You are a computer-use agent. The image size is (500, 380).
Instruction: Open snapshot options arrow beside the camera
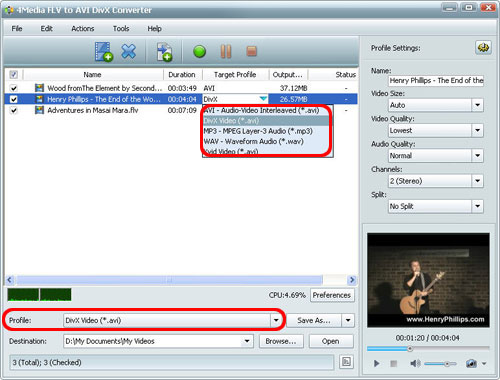tap(484, 363)
